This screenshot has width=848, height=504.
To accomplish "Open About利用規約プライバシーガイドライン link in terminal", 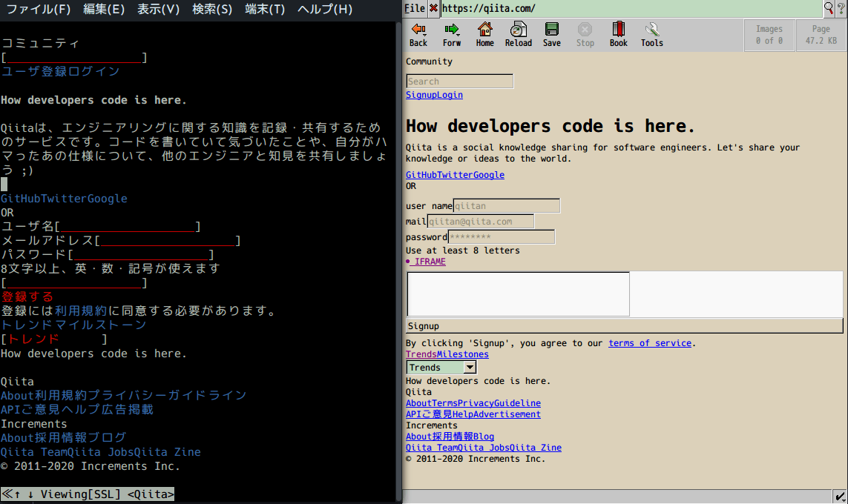I will pos(124,396).
